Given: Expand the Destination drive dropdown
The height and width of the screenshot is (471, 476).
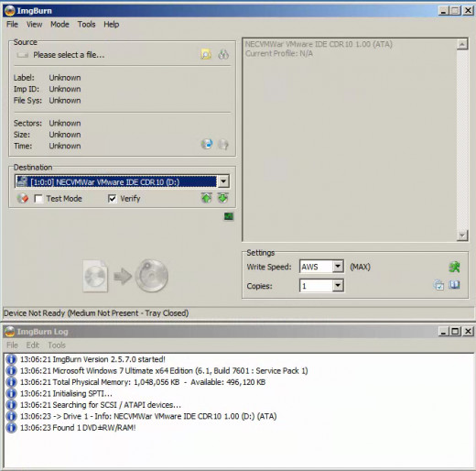Looking at the screenshot, I should point(223,181).
